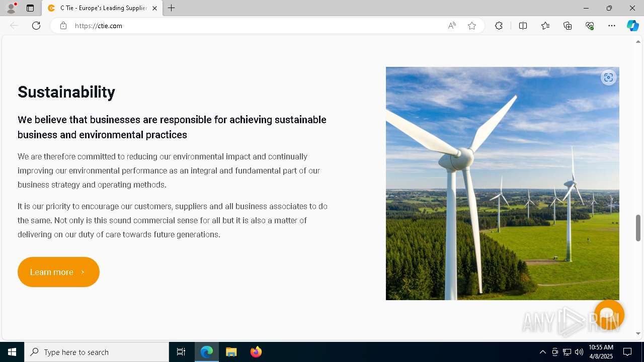The height and width of the screenshot is (362, 644).
Task: Select the C Tie browser tab
Action: click(x=102, y=8)
